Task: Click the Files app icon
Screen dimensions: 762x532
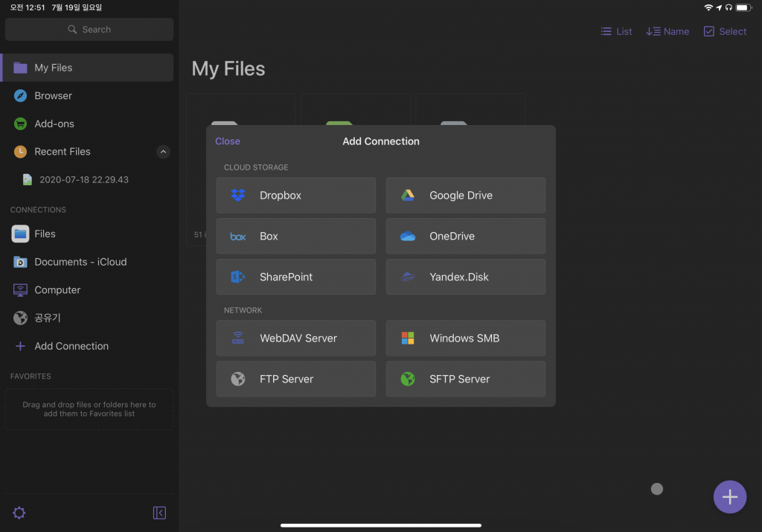Action: click(20, 234)
